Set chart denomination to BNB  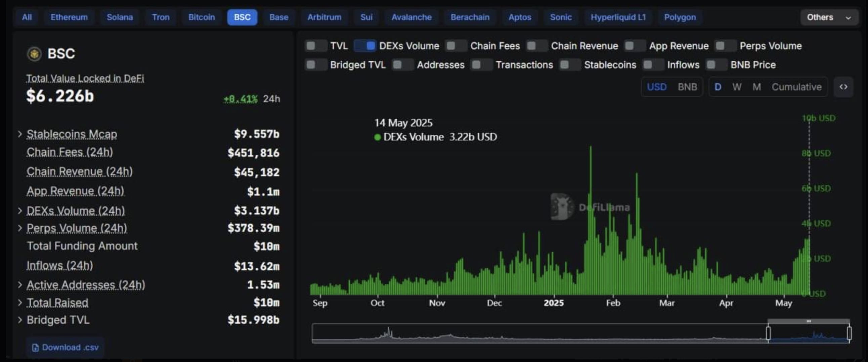[687, 87]
